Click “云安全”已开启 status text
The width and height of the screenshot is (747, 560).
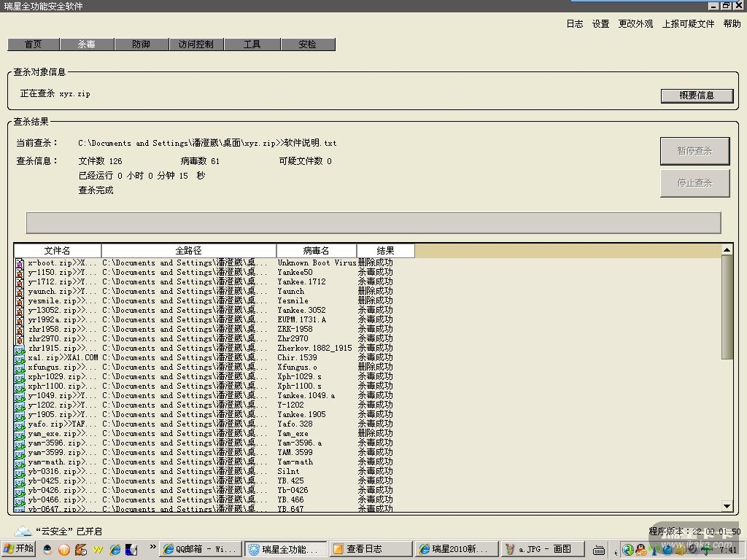coord(69,532)
